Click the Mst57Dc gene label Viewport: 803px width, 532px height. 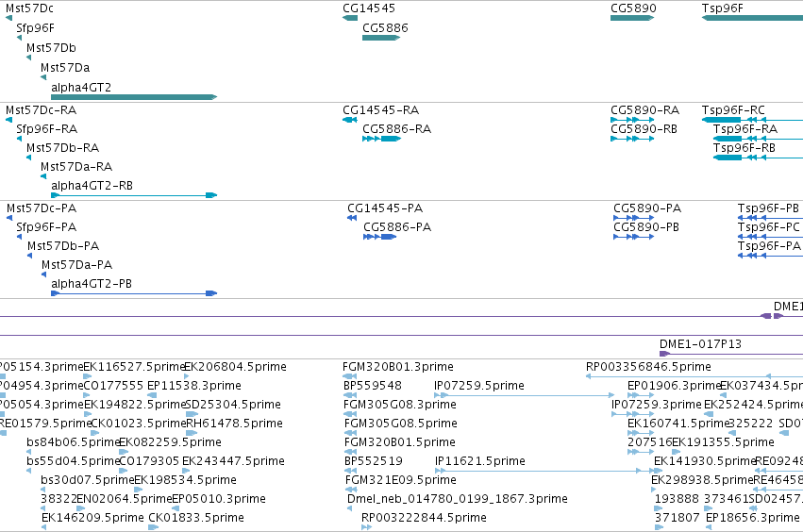click(x=29, y=8)
